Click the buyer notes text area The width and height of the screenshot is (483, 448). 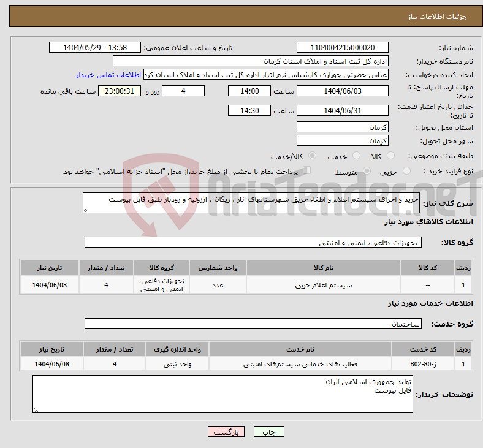[222, 394]
